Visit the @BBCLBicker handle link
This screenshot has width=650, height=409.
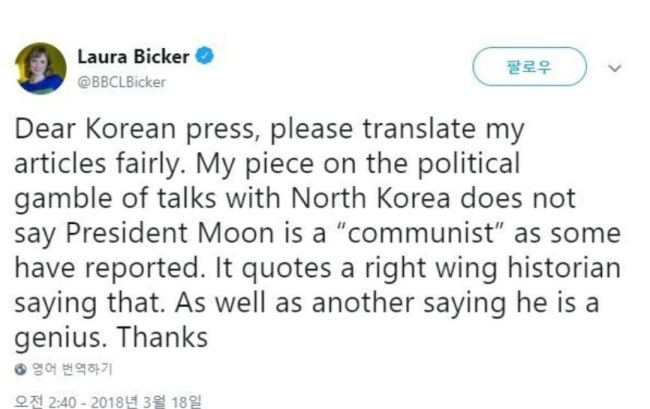[121, 82]
